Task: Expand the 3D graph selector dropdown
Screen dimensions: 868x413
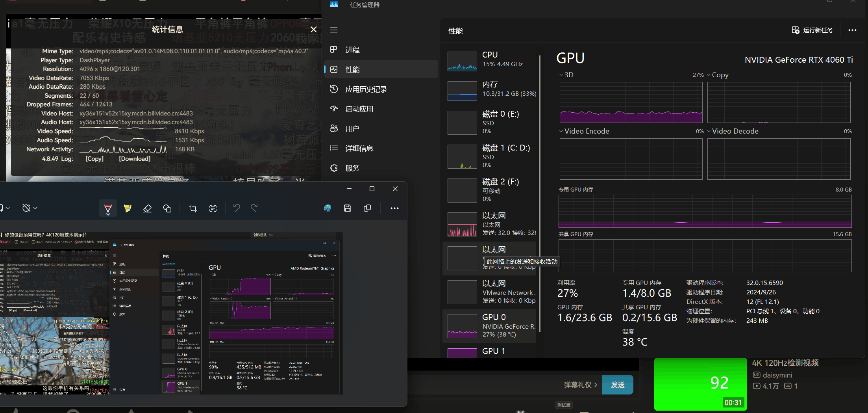Action: [x=561, y=75]
